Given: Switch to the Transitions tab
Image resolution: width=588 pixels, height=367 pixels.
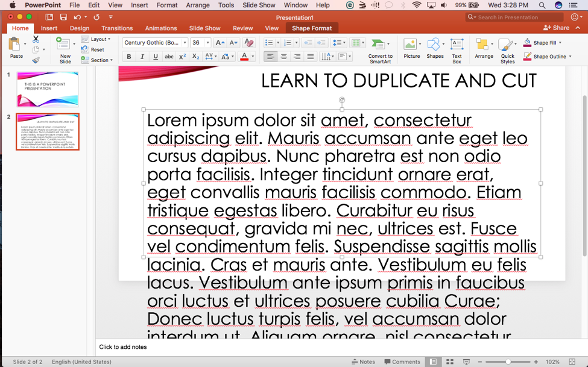Looking at the screenshot, I should (117, 28).
